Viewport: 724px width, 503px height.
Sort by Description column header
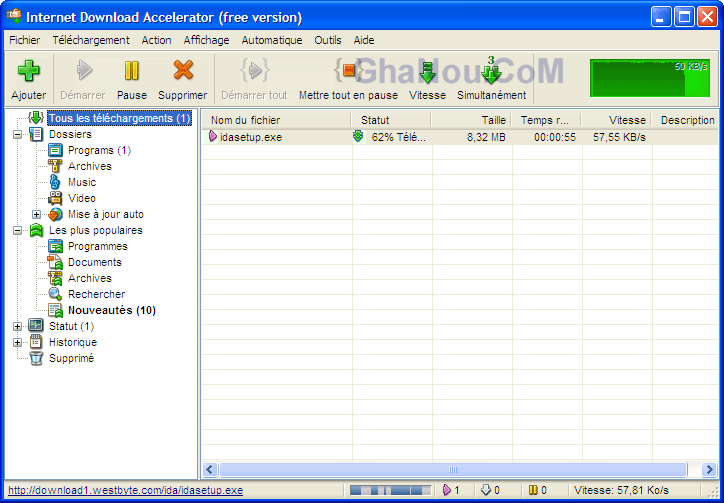coord(685,120)
